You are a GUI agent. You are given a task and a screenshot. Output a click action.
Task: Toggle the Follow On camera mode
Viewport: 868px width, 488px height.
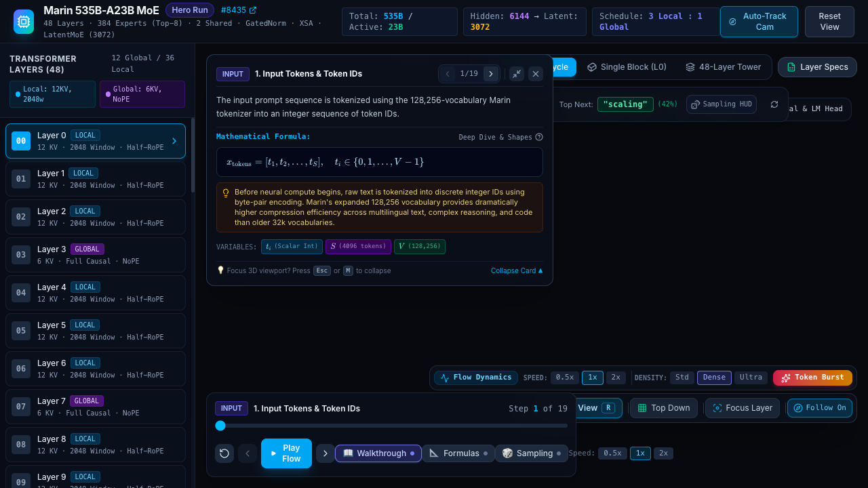(x=820, y=408)
